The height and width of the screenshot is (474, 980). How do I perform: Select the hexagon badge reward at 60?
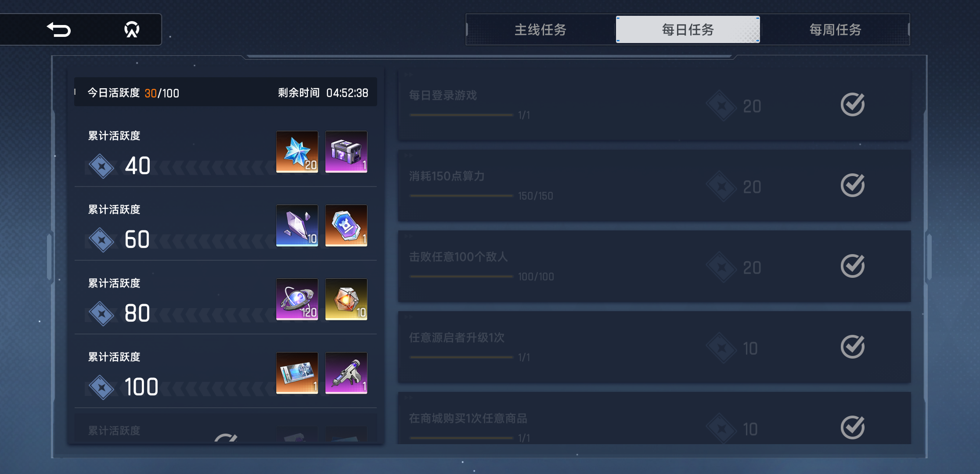click(x=346, y=226)
